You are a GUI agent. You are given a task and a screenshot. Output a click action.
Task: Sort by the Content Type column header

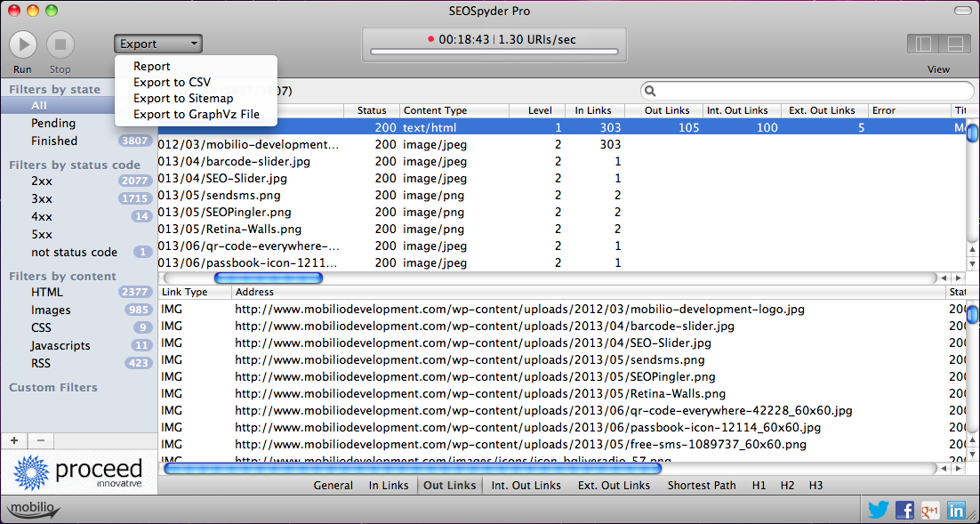454,110
